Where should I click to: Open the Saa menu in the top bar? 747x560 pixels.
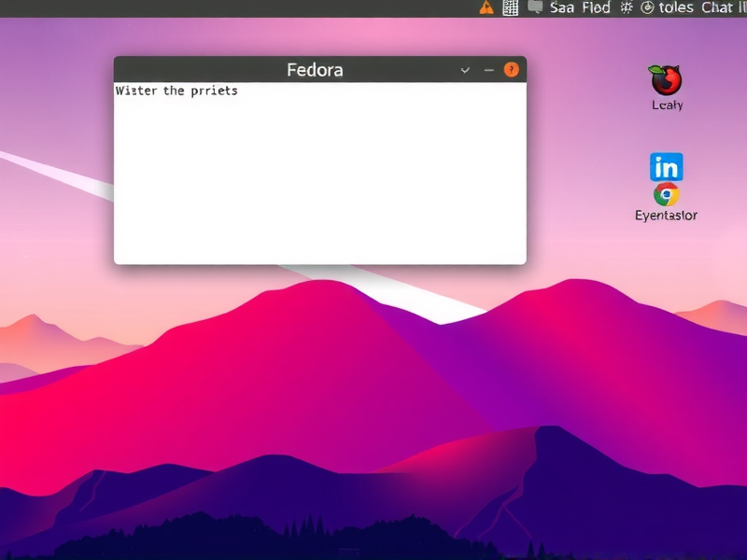pos(564,7)
